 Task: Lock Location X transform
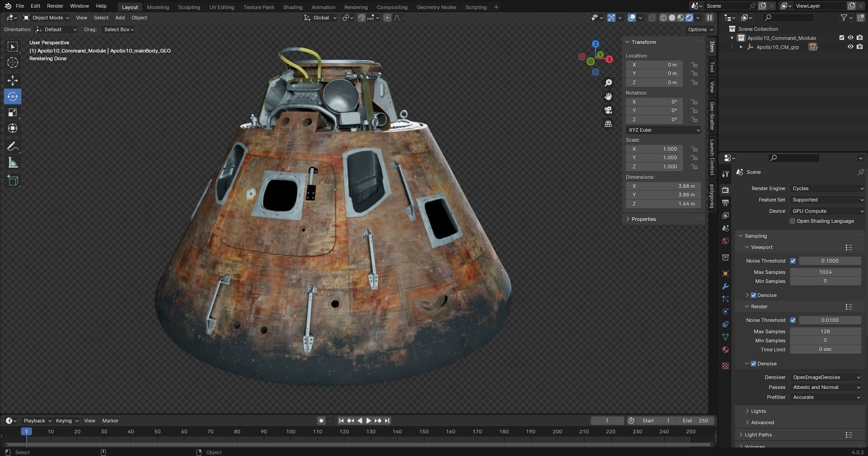point(694,65)
